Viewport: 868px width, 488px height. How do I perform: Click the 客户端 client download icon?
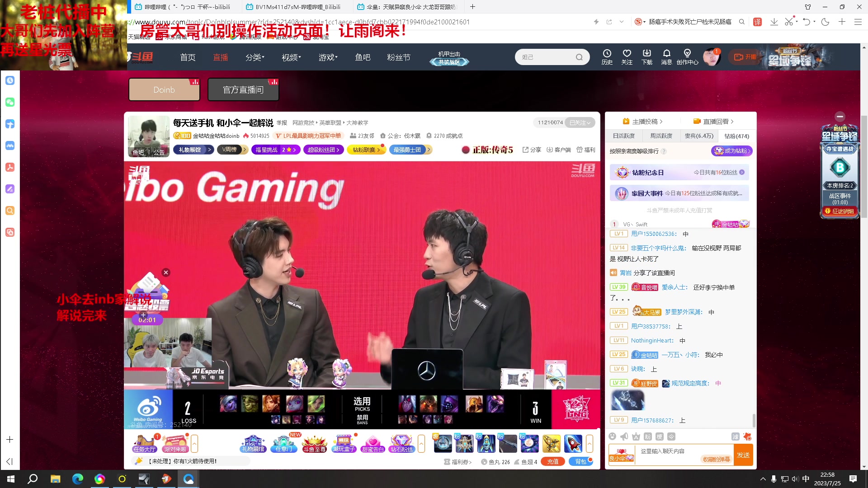[x=558, y=150]
